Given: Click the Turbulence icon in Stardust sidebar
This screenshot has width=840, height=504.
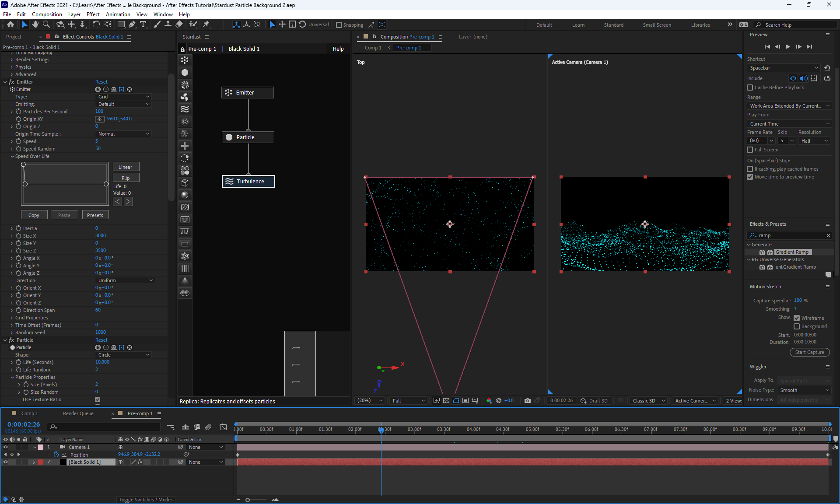Looking at the screenshot, I should pyautogui.click(x=185, y=109).
